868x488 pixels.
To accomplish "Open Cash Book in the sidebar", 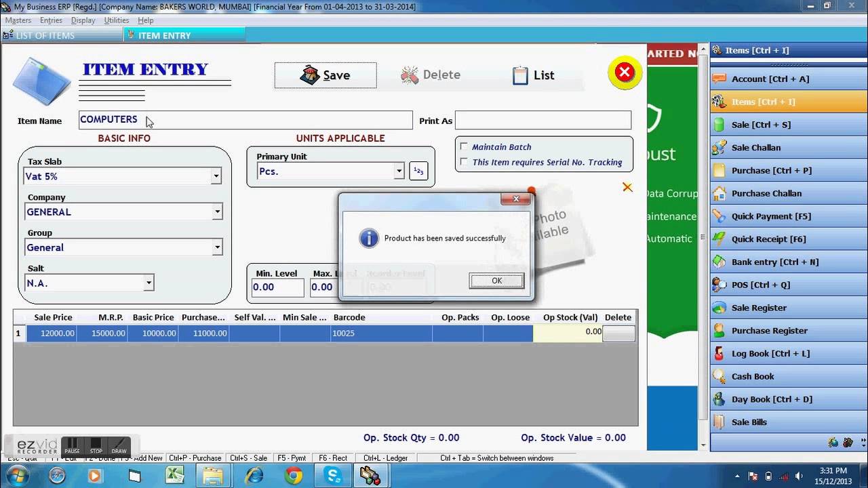I will pyautogui.click(x=789, y=376).
